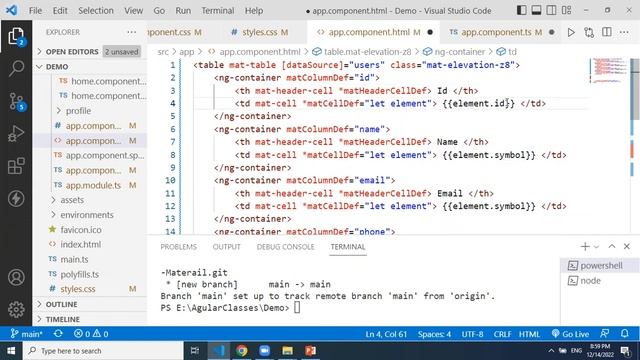Open More Actions menu in editor toolbar
This screenshot has height=360, width=640.
(624, 32)
